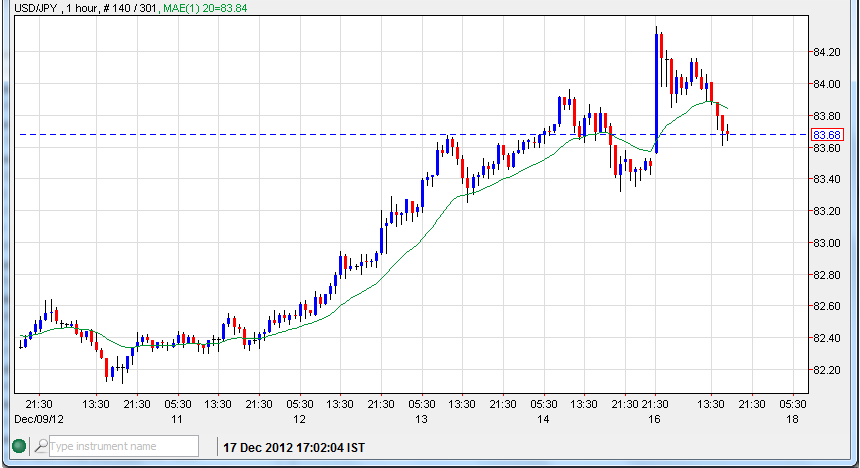Click the Dec/09/12 date label
860x468 pixels.
coord(39,419)
